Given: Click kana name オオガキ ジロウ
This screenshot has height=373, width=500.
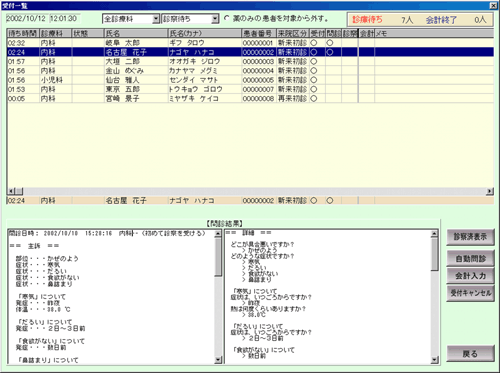Looking at the screenshot, I should 195,62.
